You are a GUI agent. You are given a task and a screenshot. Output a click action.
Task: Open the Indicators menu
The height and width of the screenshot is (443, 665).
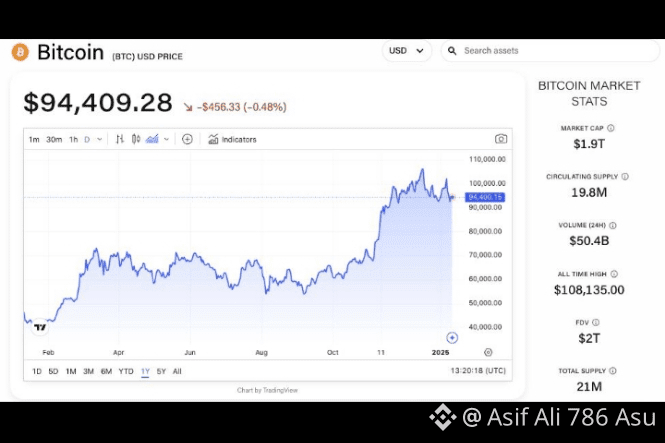[x=232, y=139]
